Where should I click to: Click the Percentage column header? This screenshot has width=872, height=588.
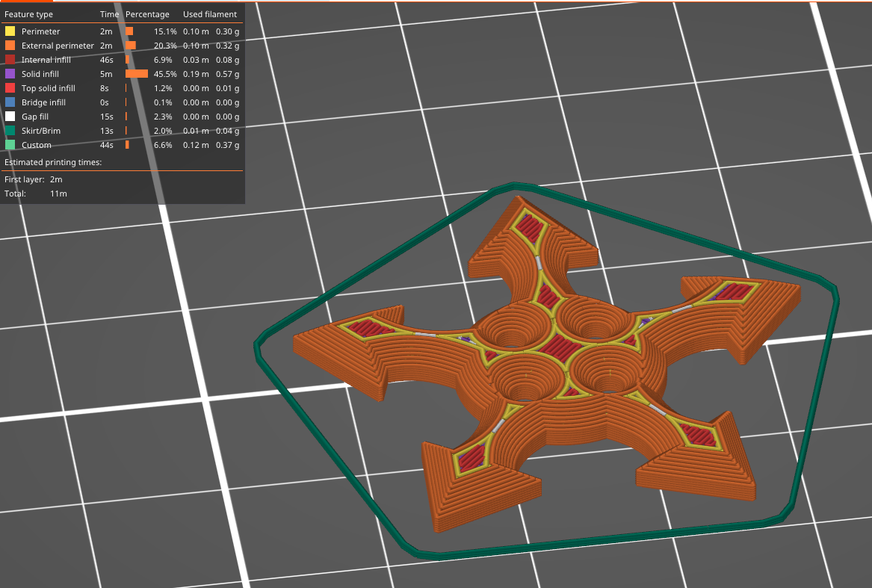pos(147,14)
